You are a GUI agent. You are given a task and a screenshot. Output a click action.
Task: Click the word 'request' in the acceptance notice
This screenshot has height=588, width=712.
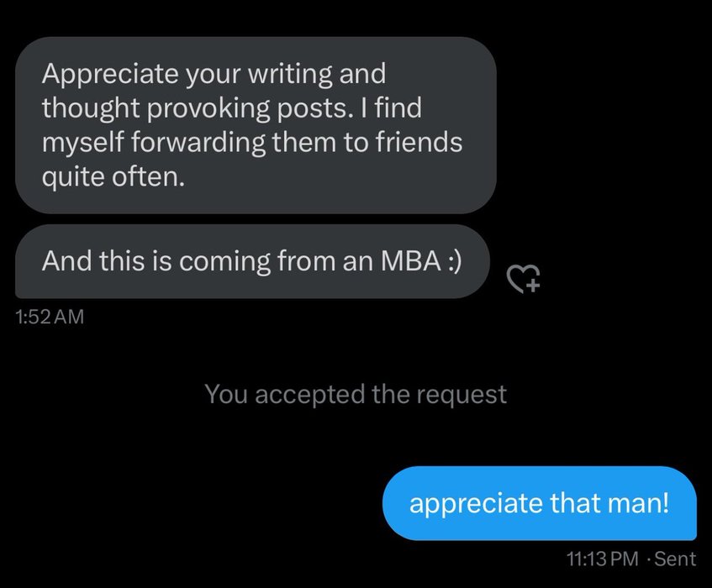pyautogui.click(x=466, y=393)
